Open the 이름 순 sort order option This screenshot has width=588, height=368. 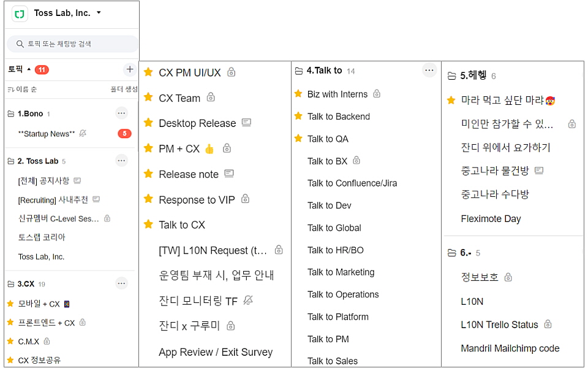pyautogui.click(x=22, y=90)
